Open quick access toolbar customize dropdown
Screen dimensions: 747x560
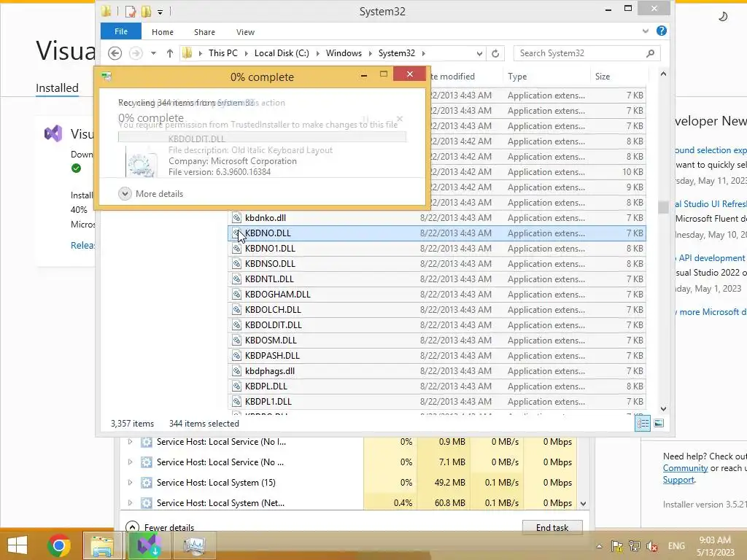(x=160, y=12)
